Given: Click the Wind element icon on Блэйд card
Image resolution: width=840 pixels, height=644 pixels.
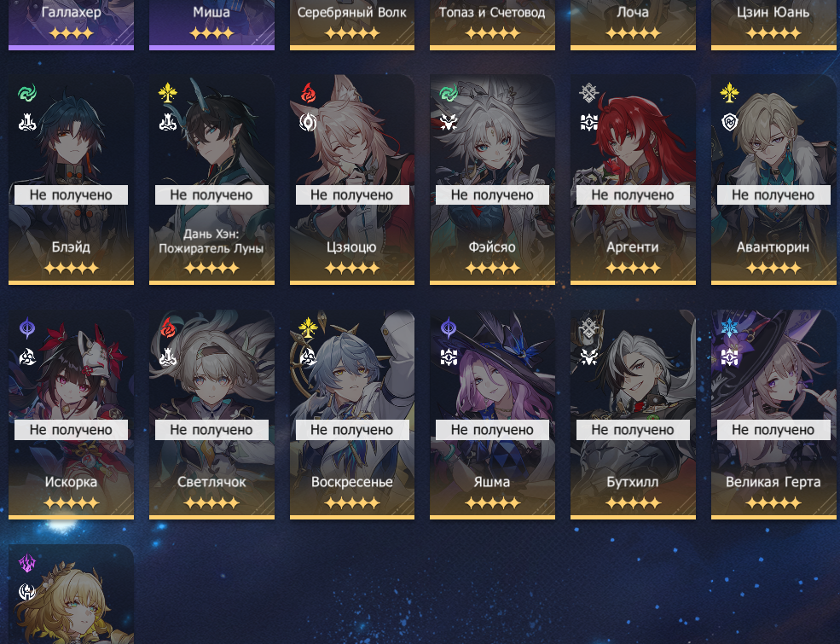Looking at the screenshot, I should tap(27, 93).
